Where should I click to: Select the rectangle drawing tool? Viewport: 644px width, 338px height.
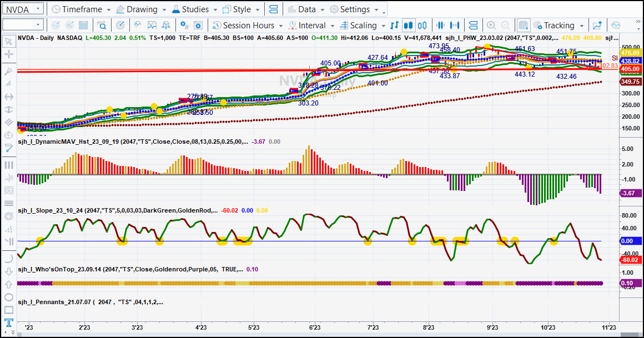[x=8, y=310]
